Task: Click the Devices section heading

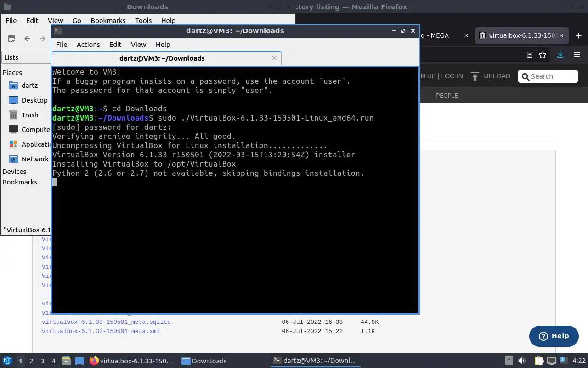Action: click(x=14, y=172)
